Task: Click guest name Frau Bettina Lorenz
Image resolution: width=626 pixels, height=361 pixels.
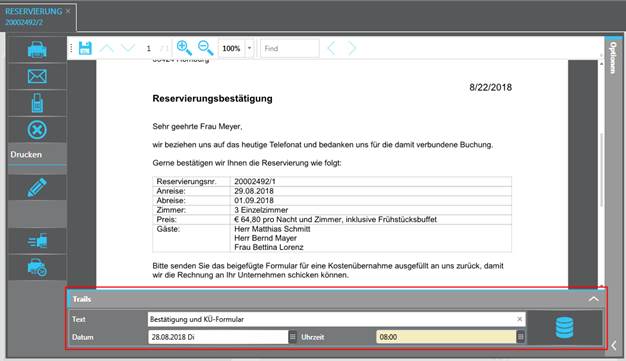Action: pos(269,247)
